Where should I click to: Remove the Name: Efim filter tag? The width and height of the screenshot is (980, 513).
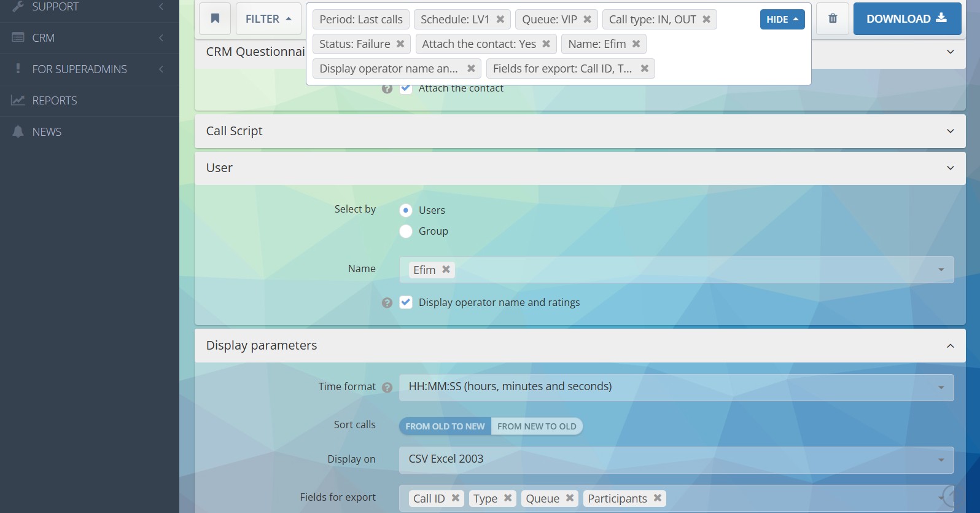tap(636, 44)
